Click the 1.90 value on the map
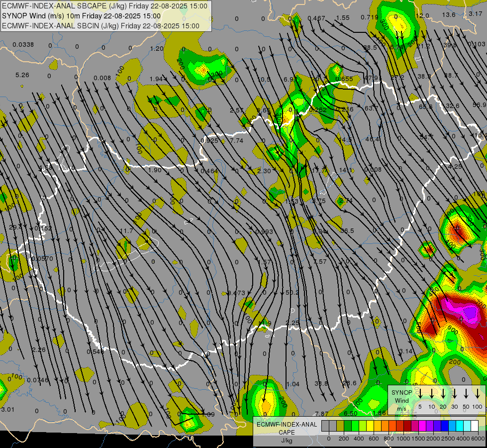Image resolution: width=487 pixels, height=448 pixels. click(155, 170)
